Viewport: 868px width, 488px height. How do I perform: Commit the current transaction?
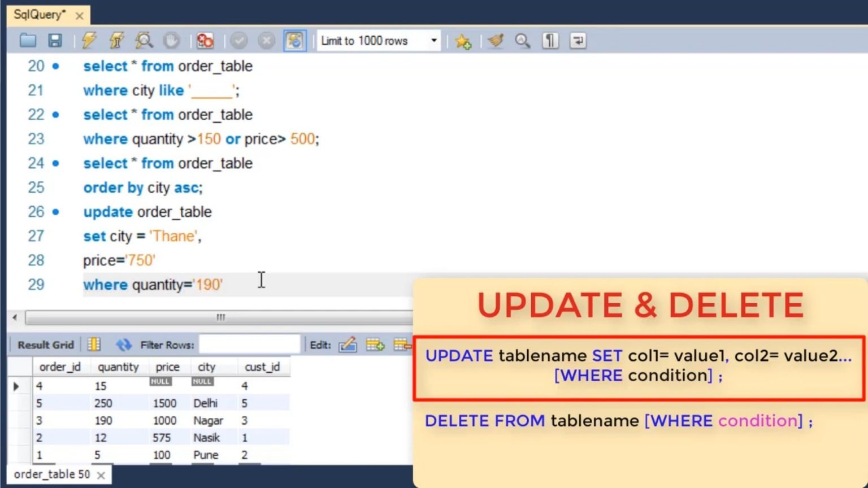click(239, 40)
